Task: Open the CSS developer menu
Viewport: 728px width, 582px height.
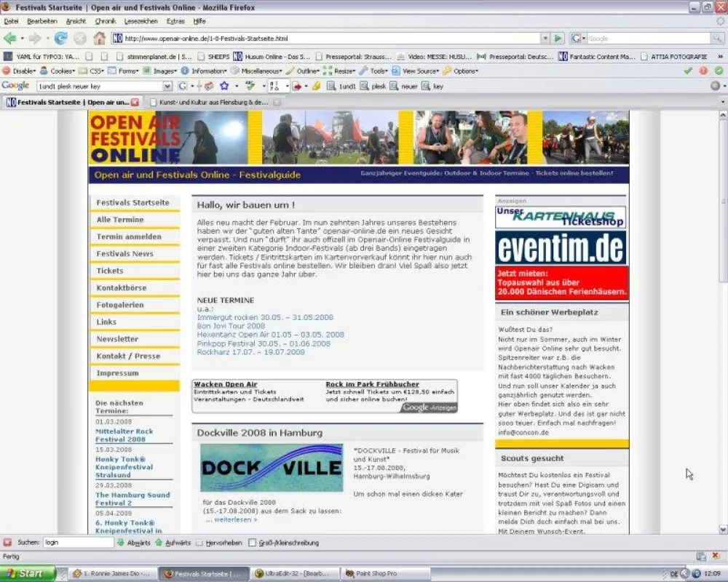Action: [92, 71]
